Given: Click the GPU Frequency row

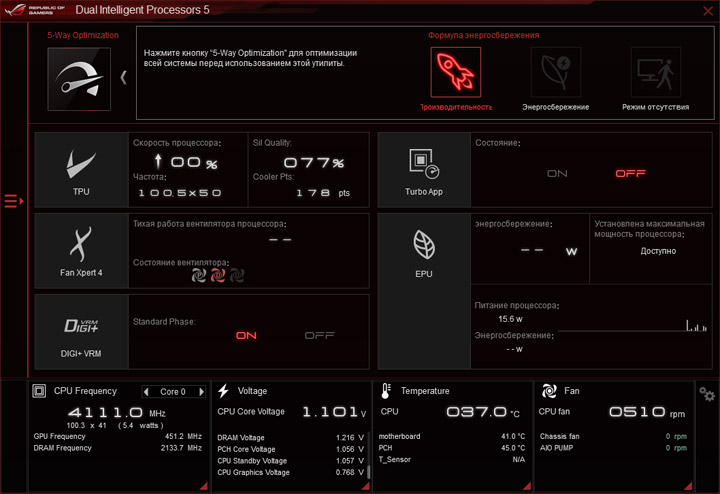Looking at the screenshot, I should [118, 437].
